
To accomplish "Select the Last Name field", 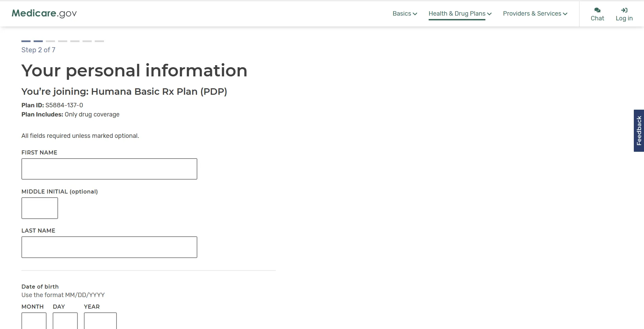I will 109,247.
